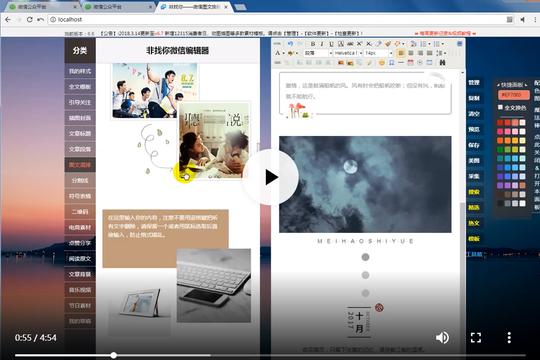
Task: Click the font color A icon
Action: pos(278,53)
